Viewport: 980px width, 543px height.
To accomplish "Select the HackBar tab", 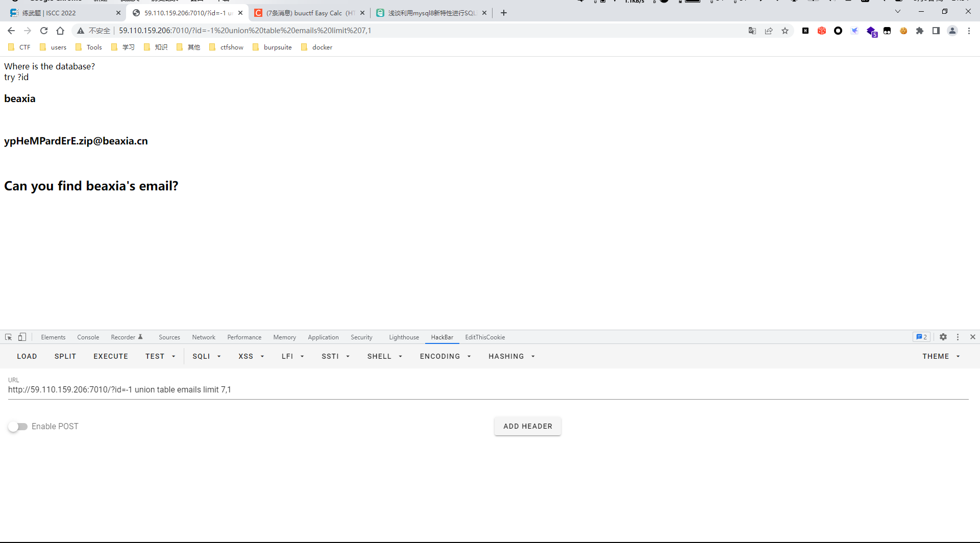I will [x=442, y=337].
